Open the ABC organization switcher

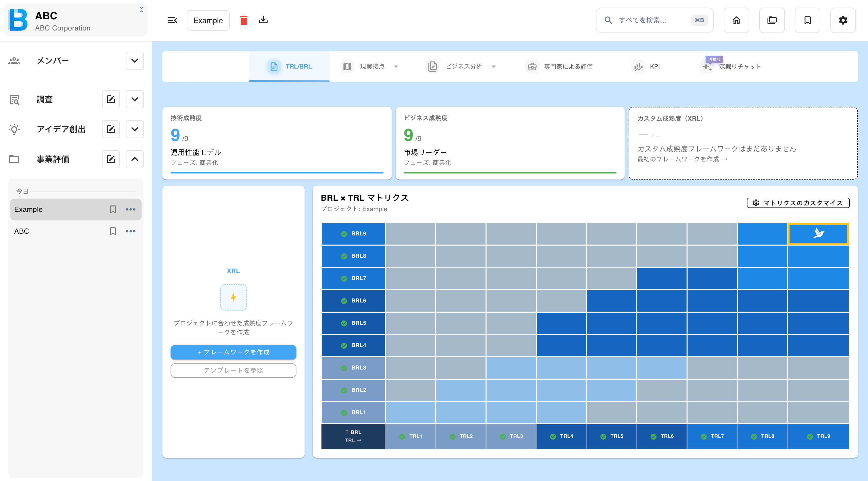point(142,10)
